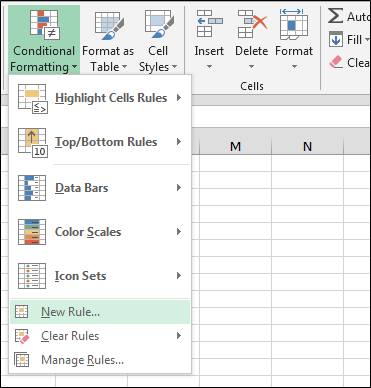
Task: Click the Data Bars icon
Action: click(32, 188)
